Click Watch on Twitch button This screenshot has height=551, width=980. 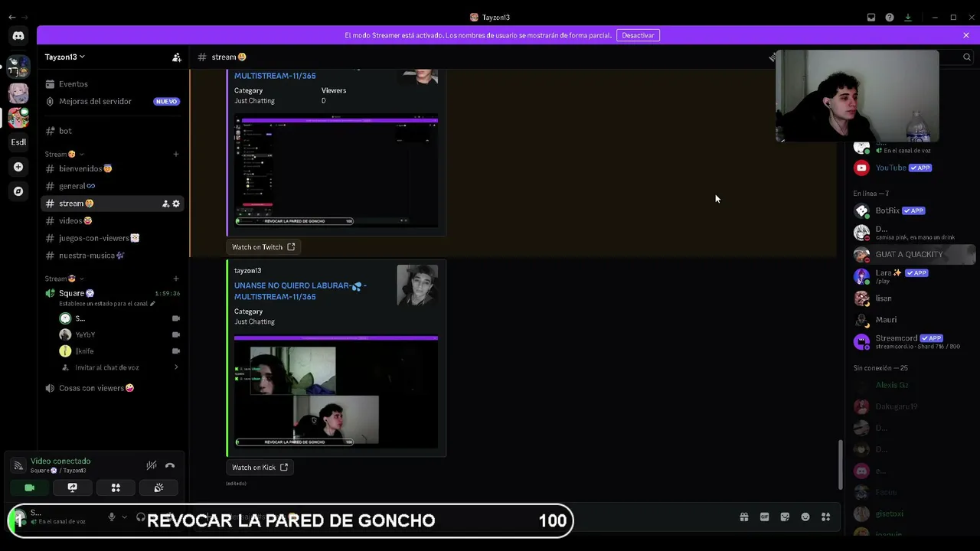[263, 247]
